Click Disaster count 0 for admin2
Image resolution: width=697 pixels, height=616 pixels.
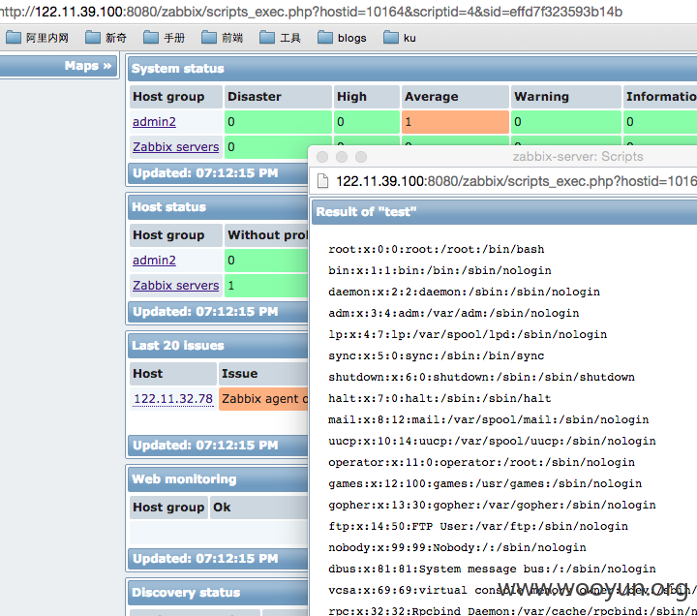pyautogui.click(x=278, y=122)
